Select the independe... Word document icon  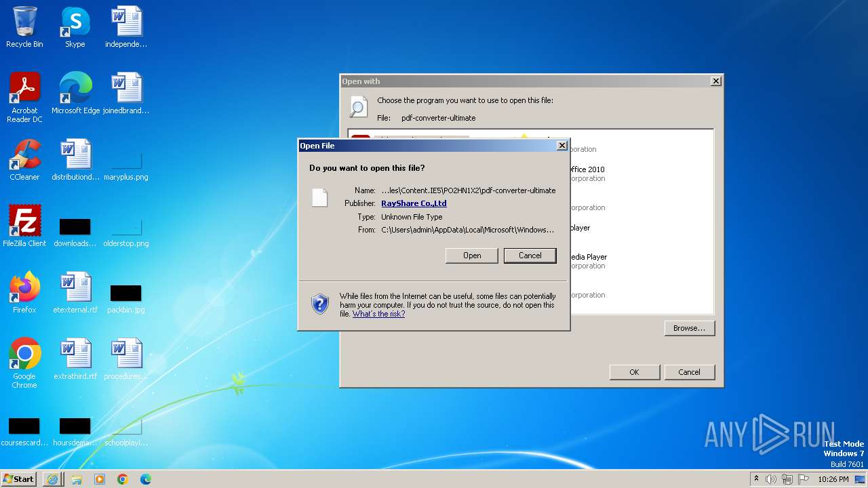(126, 27)
